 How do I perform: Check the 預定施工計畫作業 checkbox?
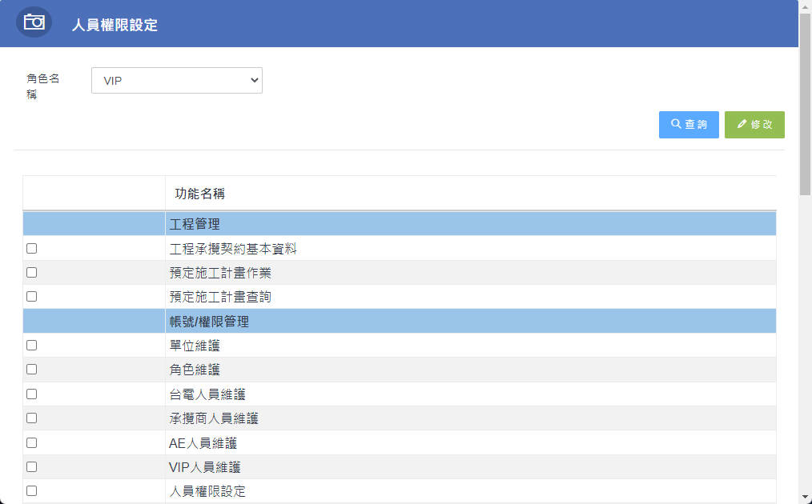(31, 272)
